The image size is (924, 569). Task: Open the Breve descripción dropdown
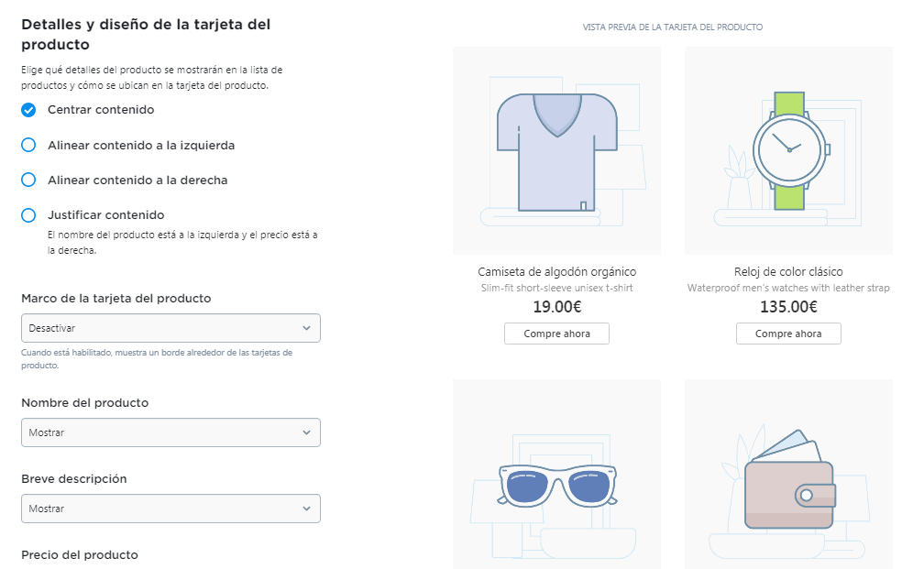(x=170, y=509)
